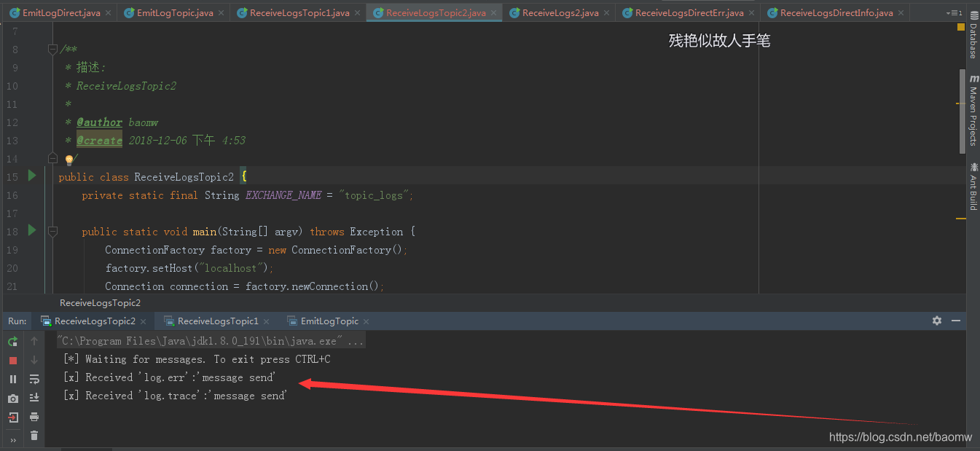Open Run panel settings gear
The width and height of the screenshot is (980, 451).
pyautogui.click(x=937, y=321)
